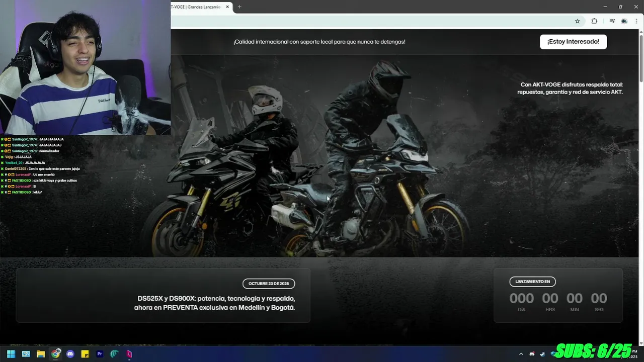
Task: Open the photo app taskbar icon
Action: tap(26, 354)
